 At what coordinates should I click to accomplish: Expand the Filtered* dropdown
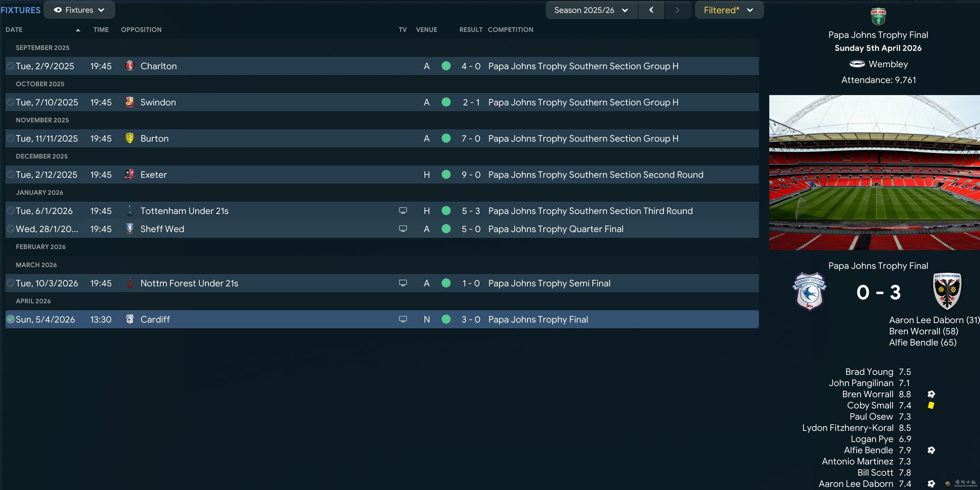click(x=728, y=10)
